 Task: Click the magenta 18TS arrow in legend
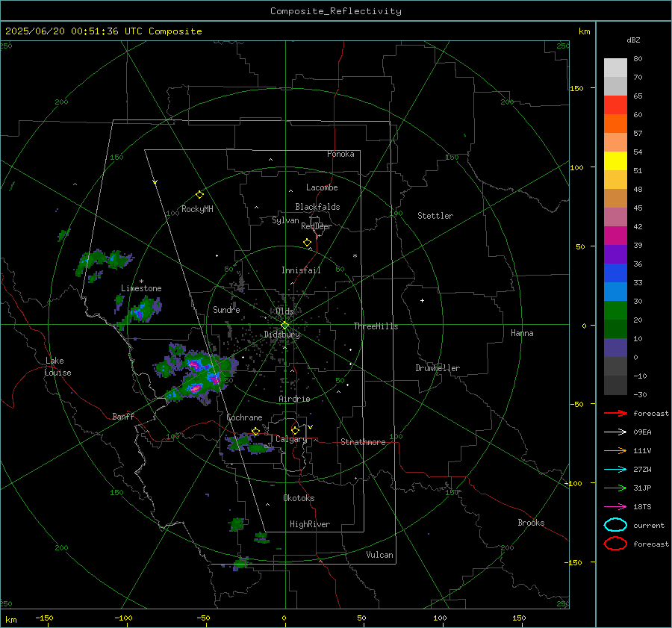point(615,507)
